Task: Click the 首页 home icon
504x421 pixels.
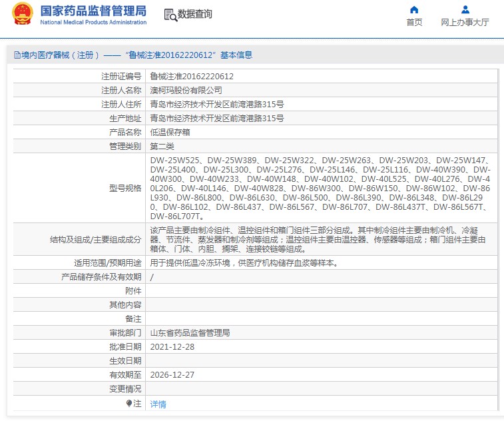Action: point(414,9)
